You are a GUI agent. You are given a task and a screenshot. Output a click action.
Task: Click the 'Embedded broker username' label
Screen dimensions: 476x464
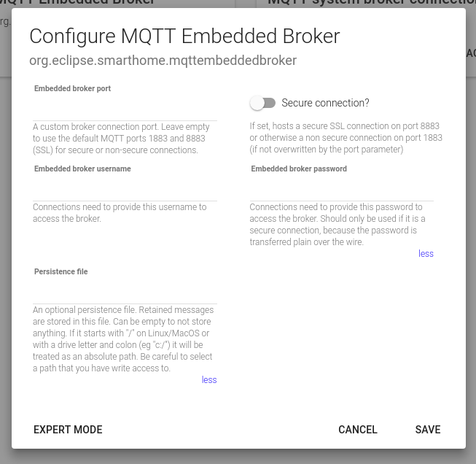[x=82, y=169]
